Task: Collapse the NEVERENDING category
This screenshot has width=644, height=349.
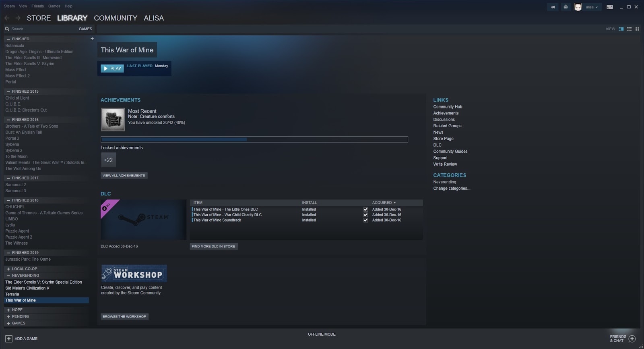Action: [x=8, y=276]
